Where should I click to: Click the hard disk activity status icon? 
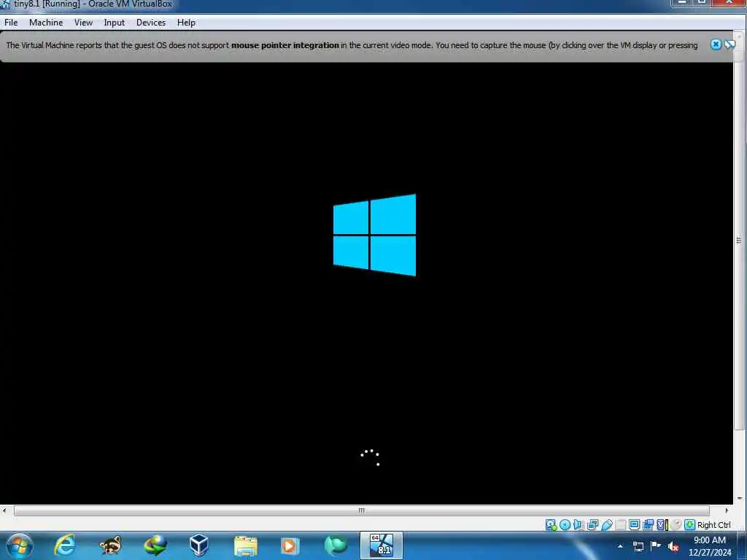coord(551,525)
